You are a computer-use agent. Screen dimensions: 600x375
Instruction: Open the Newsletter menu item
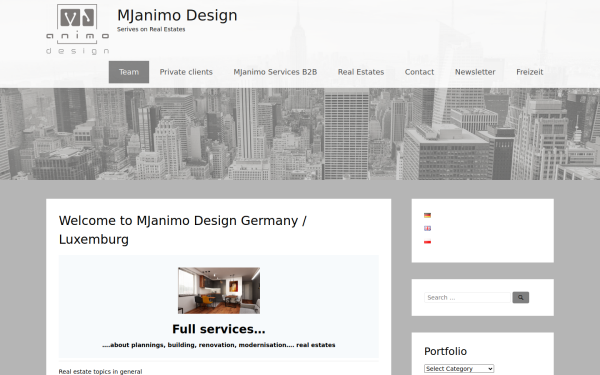click(475, 72)
